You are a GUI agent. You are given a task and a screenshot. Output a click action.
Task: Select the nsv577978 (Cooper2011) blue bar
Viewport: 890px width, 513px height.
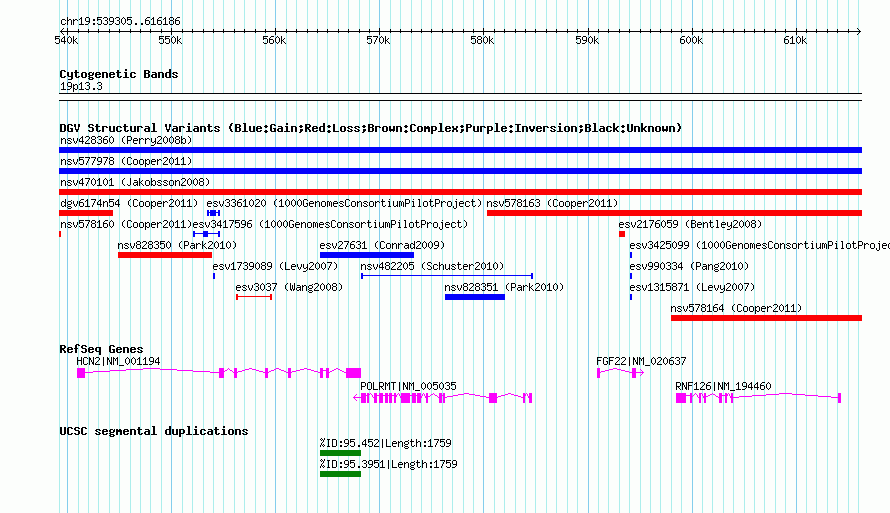pos(460,171)
